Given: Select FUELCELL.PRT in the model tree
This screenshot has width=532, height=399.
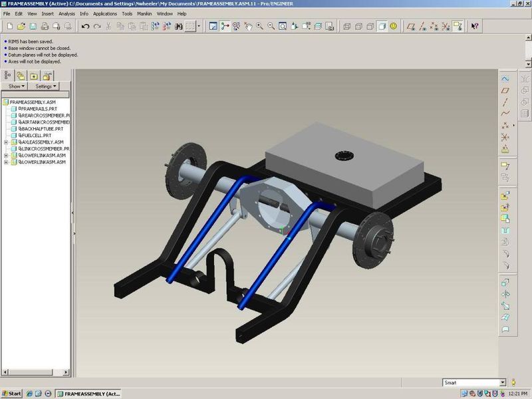Looking at the screenshot, I should (x=36, y=136).
